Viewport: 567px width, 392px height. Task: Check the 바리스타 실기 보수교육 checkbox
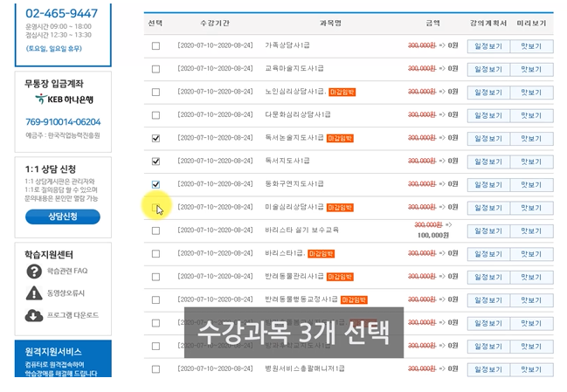[156, 230]
